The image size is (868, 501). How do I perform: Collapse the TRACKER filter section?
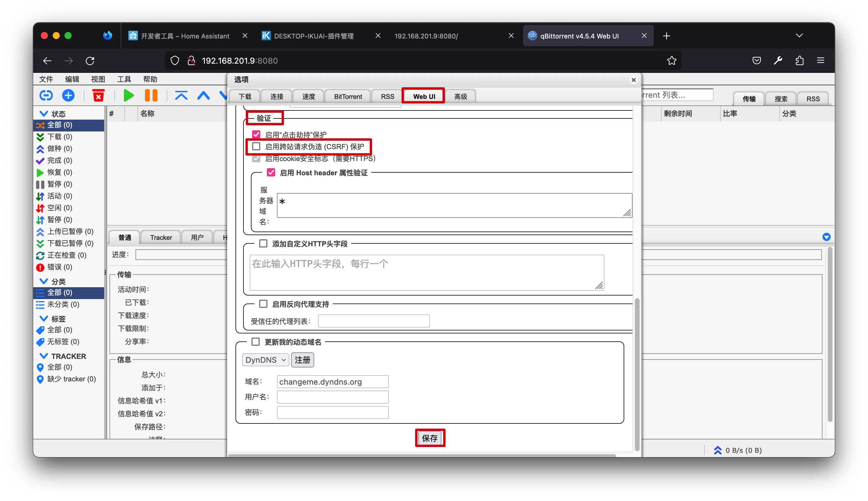click(44, 356)
